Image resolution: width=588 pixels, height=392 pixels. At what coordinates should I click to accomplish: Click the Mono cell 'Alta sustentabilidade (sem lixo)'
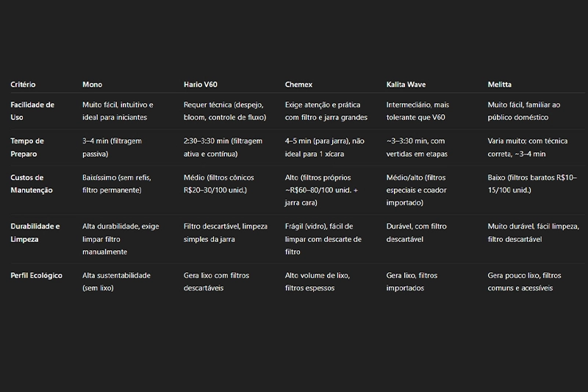[x=116, y=282]
